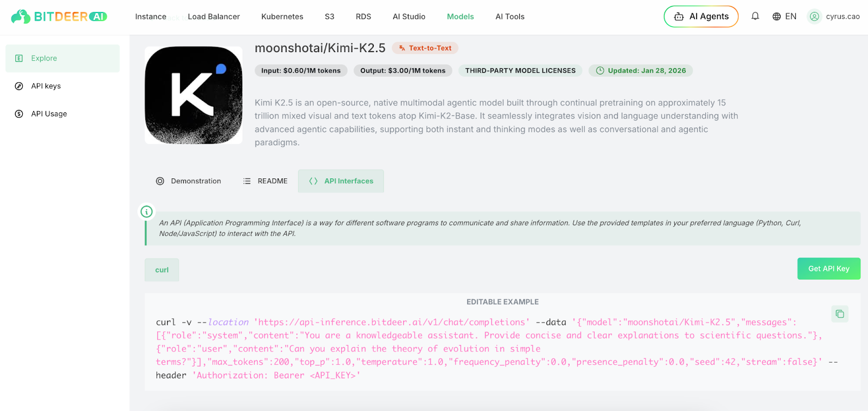Click the Third-Party Model Licenses tag
Image resolution: width=868 pixels, height=411 pixels.
point(520,70)
